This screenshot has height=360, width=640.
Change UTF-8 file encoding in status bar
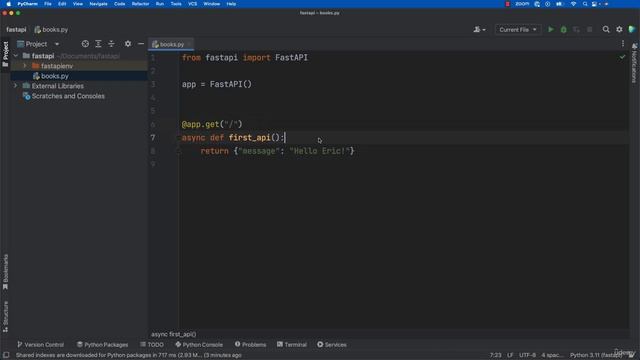[x=527, y=355]
